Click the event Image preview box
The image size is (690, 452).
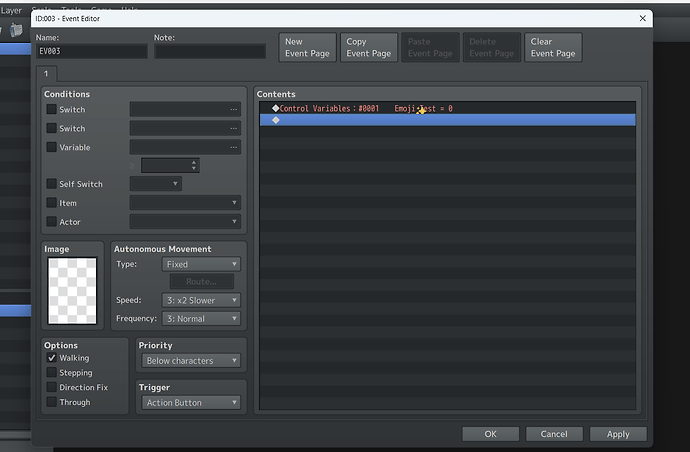pyautogui.click(x=72, y=290)
